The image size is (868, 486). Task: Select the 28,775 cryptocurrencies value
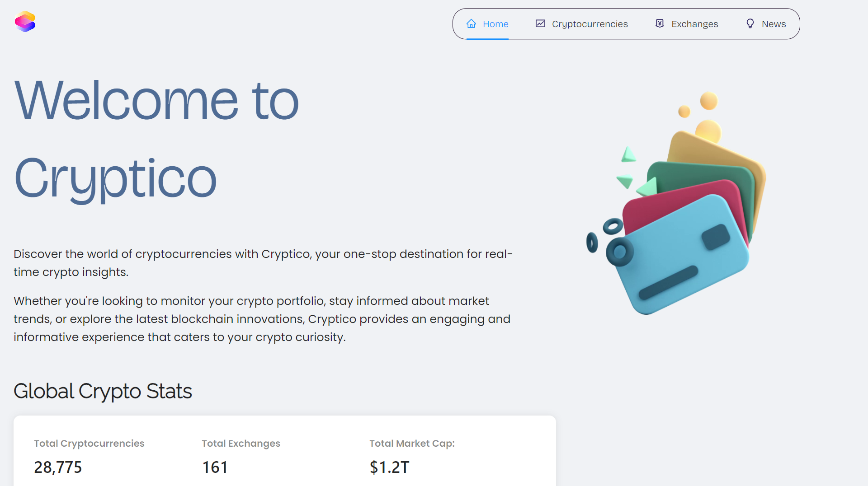coord(58,467)
